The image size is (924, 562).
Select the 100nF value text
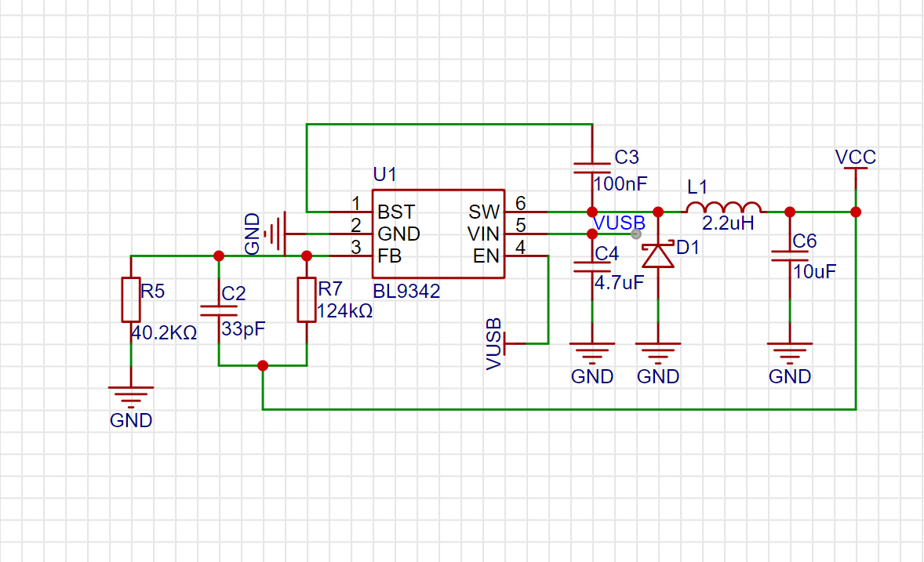click(620, 184)
